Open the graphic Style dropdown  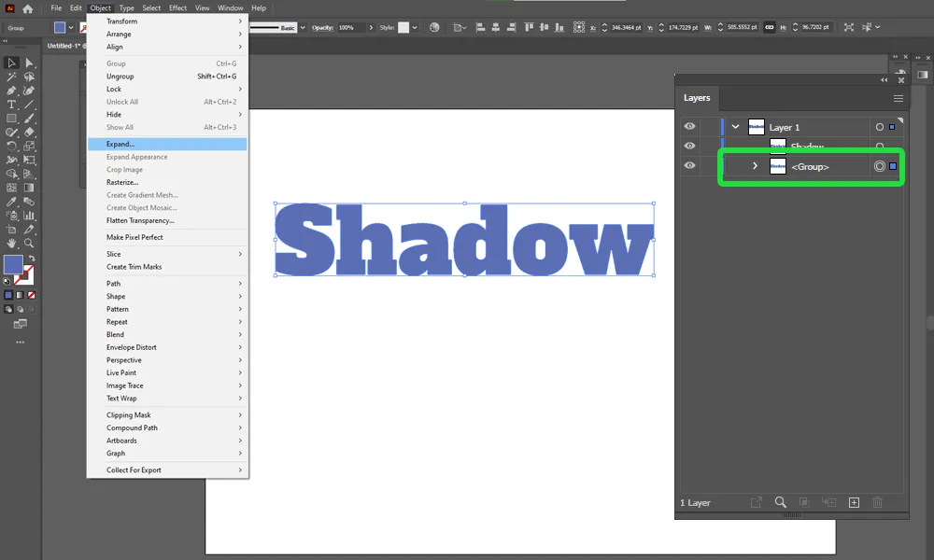[415, 27]
